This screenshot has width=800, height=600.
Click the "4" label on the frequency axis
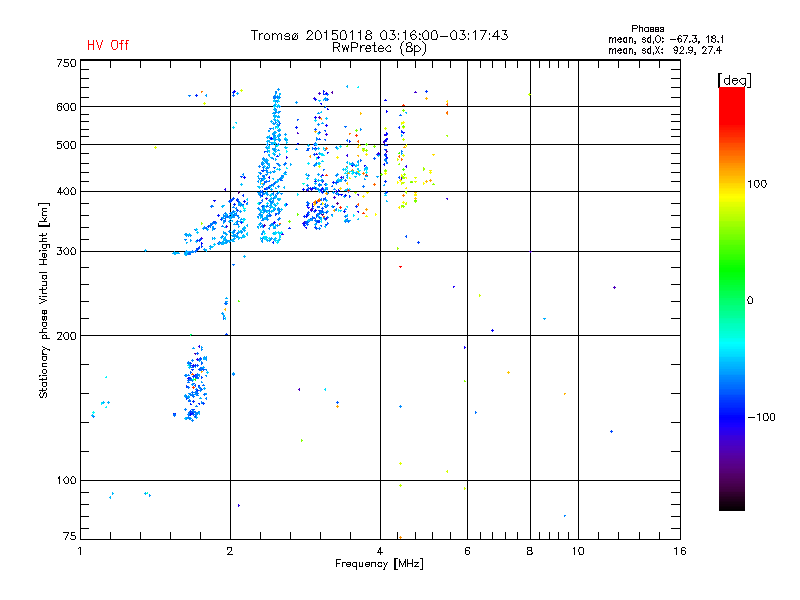click(x=380, y=551)
